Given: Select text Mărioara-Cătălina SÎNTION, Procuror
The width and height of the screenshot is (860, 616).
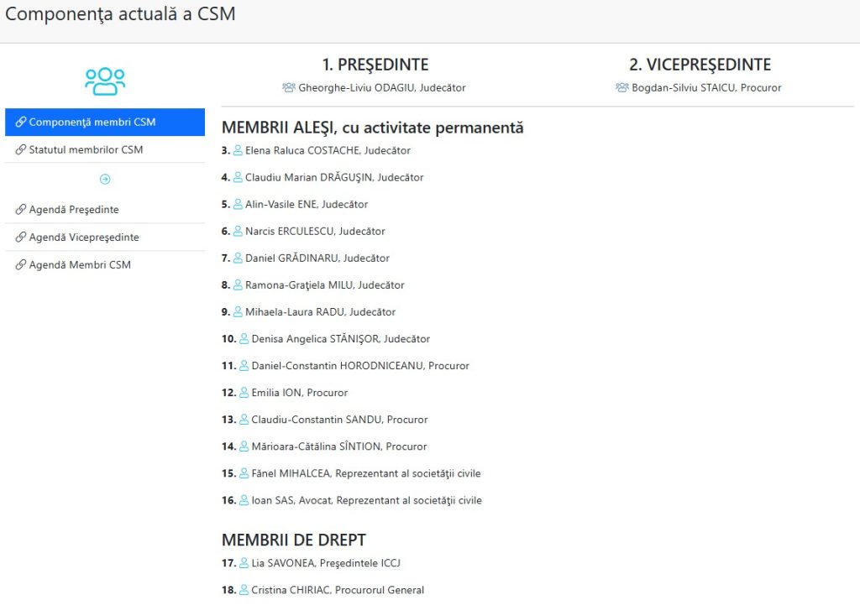Looking at the screenshot, I should [339, 446].
